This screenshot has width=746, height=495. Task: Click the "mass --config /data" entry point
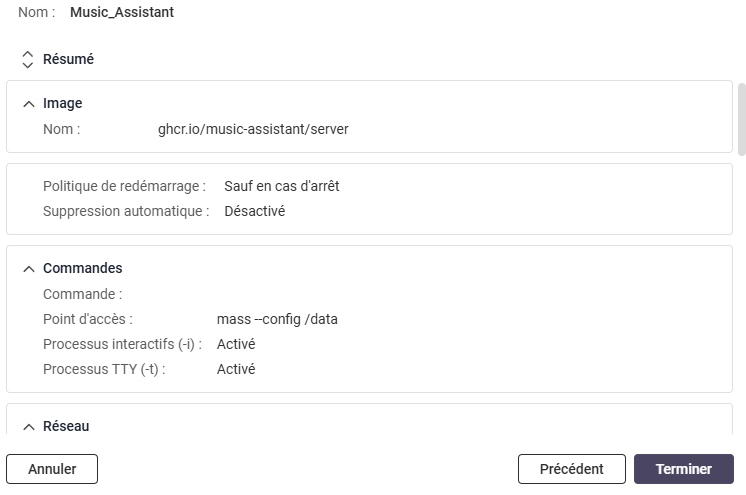(277, 319)
